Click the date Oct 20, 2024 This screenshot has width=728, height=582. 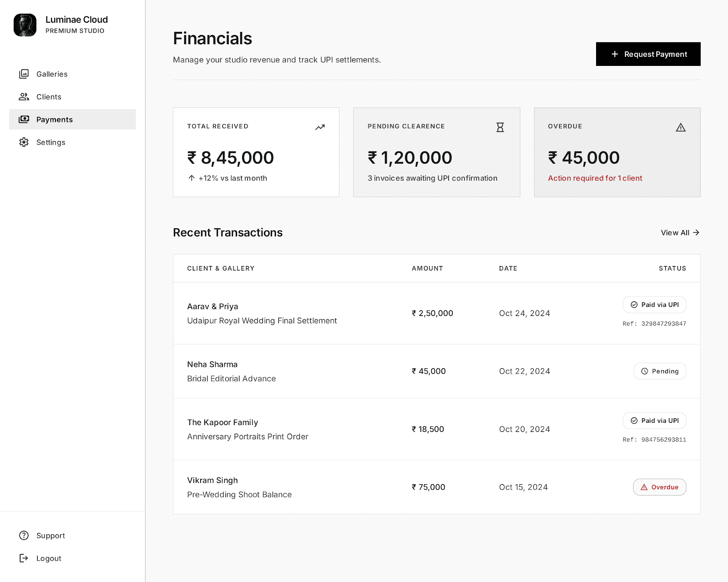coord(525,429)
